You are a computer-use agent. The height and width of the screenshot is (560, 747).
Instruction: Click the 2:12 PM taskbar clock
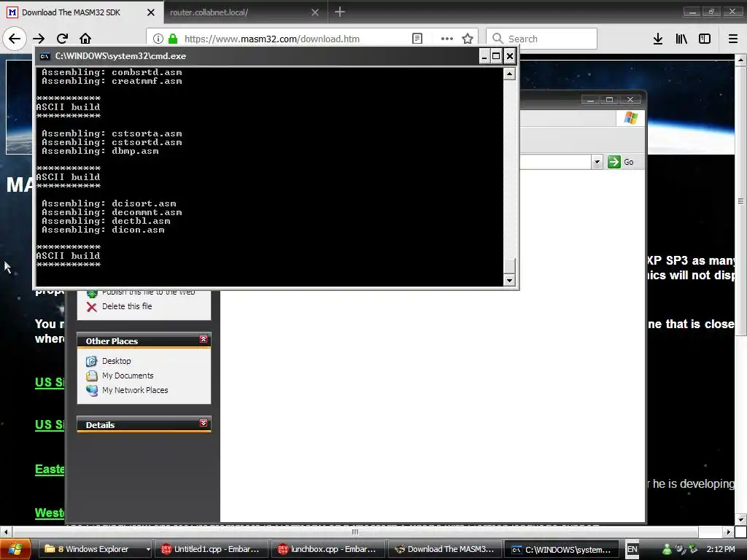(x=720, y=549)
